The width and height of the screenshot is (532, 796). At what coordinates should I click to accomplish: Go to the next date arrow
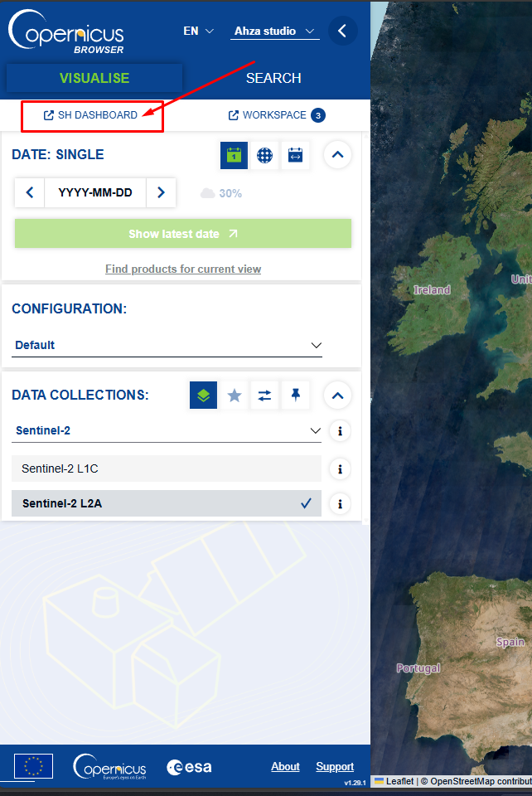(161, 192)
